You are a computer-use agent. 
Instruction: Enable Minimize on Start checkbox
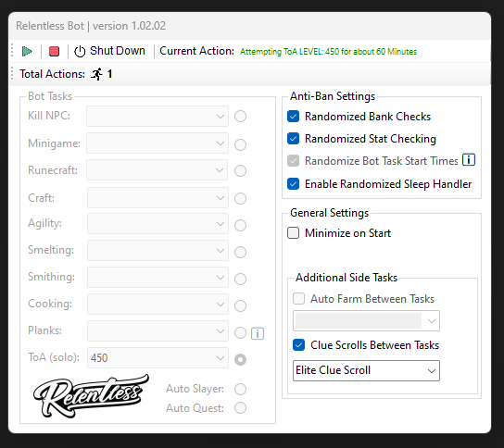click(293, 233)
